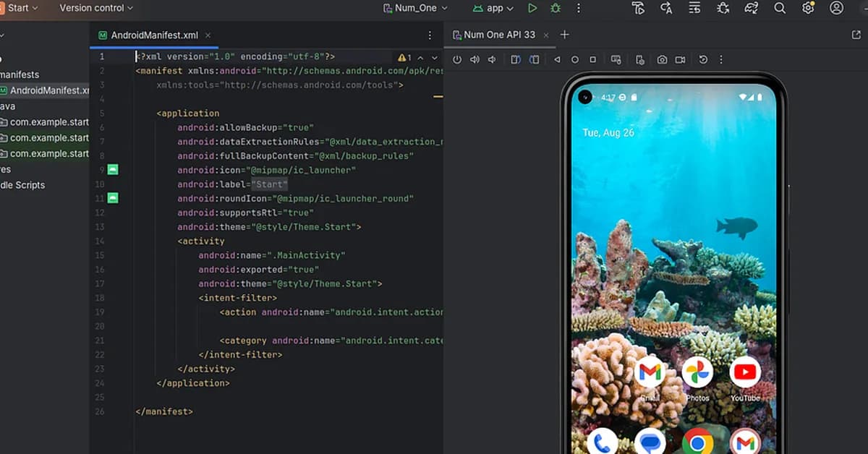
Task: Run the app with the green play button
Action: click(x=532, y=8)
